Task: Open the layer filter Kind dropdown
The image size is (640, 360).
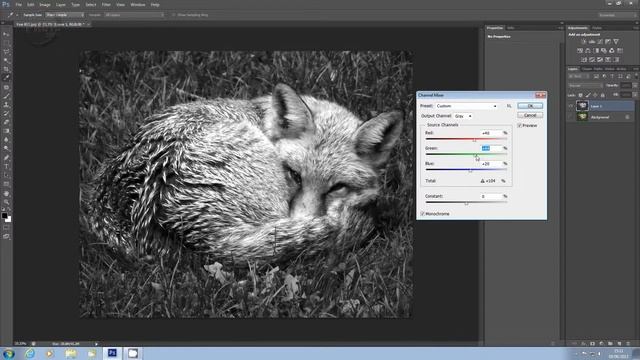Action: coord(578,77)
